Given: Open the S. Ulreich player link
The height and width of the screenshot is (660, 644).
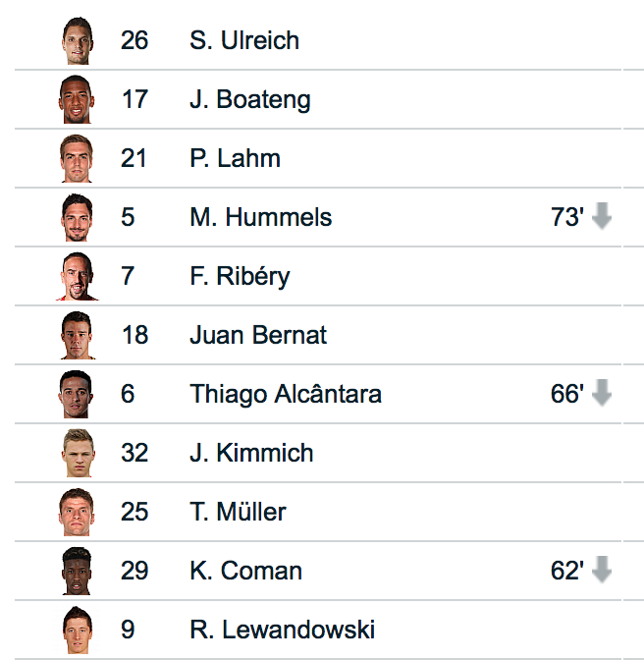Looking at the screenshot, I should click(x=243, y=40).
